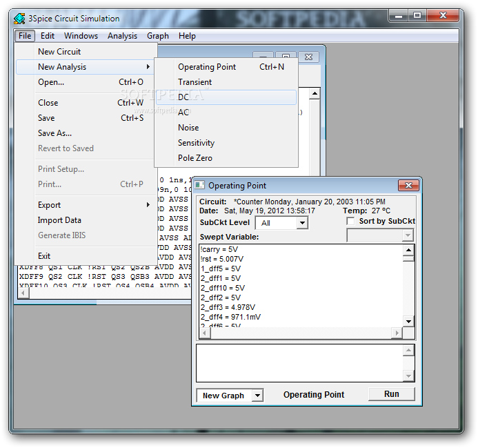This screenshot has width=478, height=448.
Task: Click the Run button
Action: click(x=391, y=394)
